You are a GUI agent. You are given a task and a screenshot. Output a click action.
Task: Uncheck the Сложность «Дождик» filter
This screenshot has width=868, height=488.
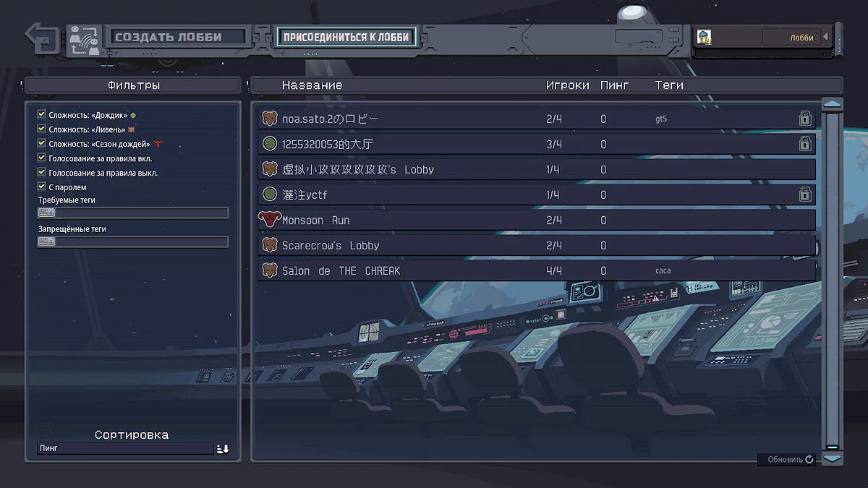pyautogui.click(x=42, y=114)
